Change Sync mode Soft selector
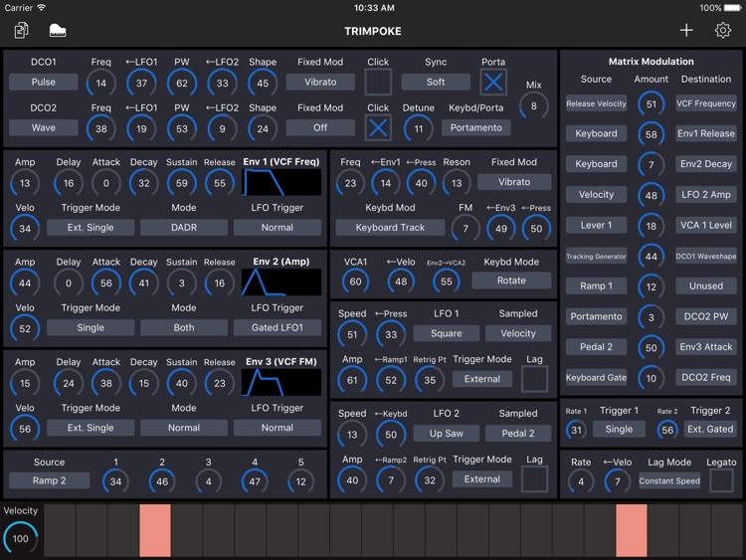Viewport: 746px width, 560px height. click(x=436, y=82)
